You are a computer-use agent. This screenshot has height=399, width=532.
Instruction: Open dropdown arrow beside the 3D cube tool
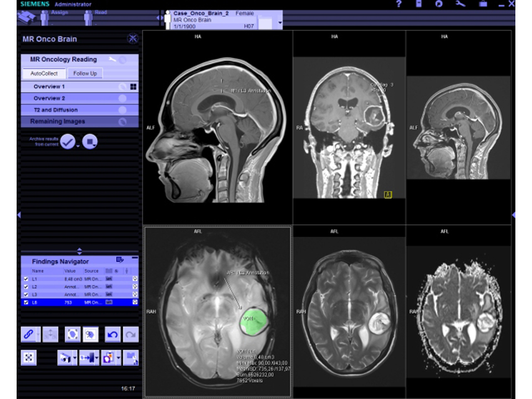(x=75, y=357)
